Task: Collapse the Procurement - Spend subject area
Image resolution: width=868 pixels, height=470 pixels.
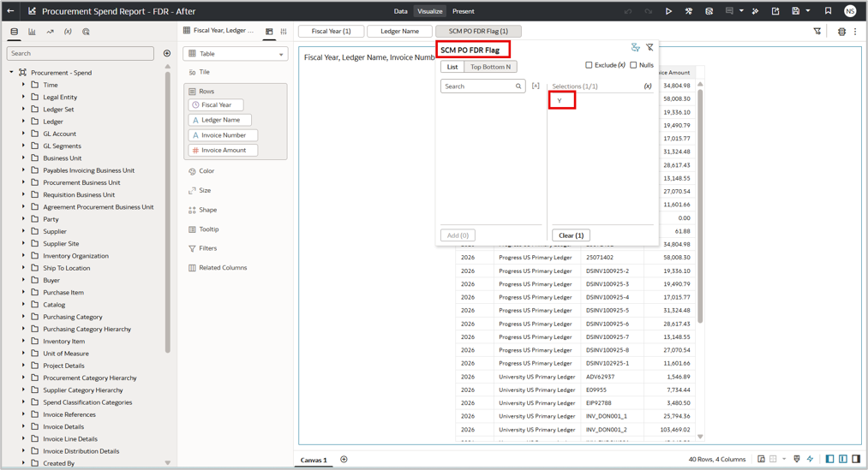Action: click(x=11, y=73)
